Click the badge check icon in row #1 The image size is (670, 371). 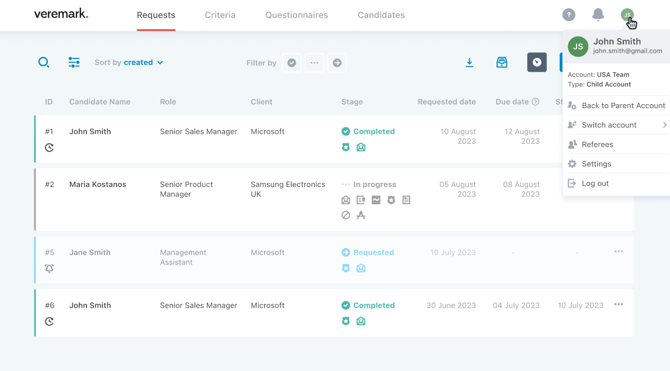tap(346, 147)
